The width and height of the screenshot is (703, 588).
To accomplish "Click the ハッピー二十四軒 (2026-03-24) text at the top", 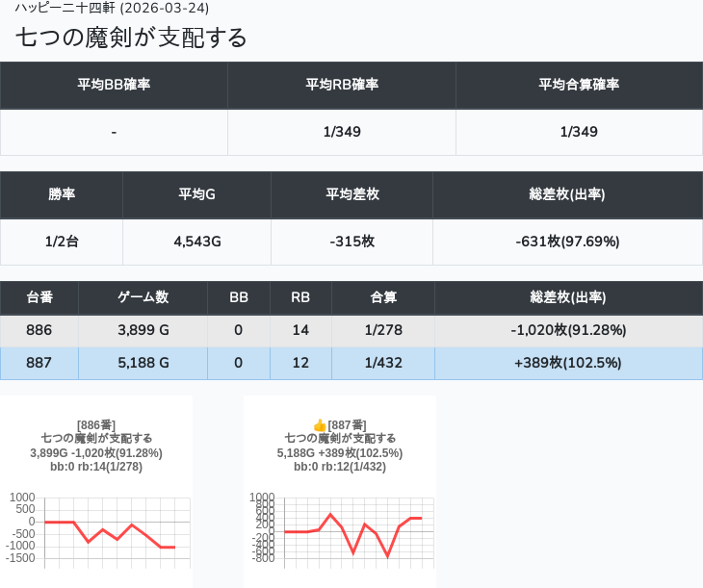I will (x=112, y=8).
